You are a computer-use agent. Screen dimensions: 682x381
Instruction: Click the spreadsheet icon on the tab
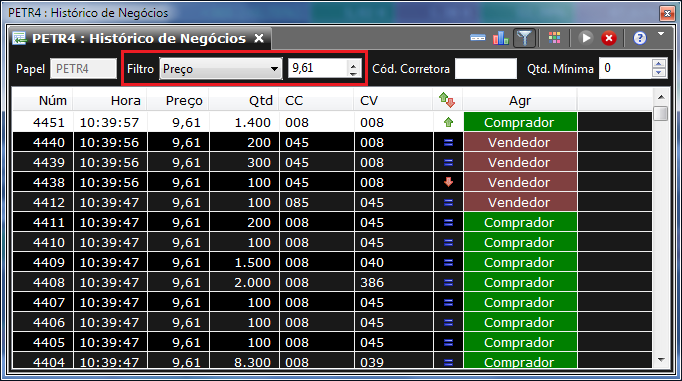(20, 38)
